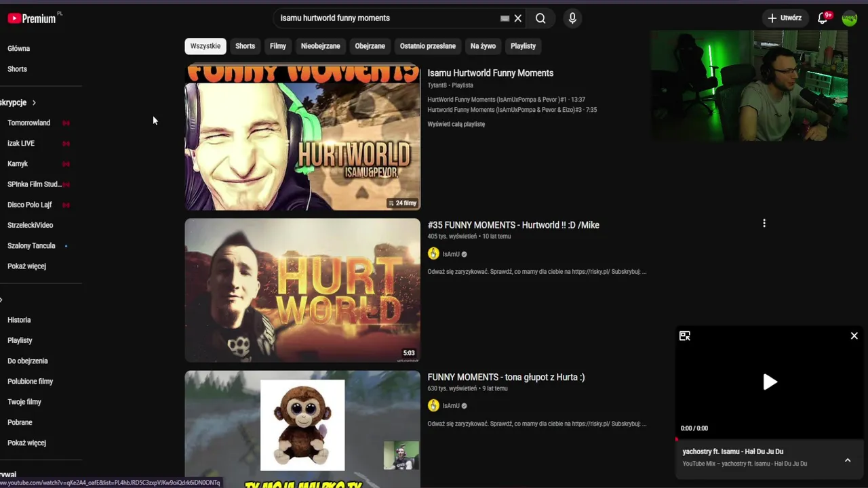
Task: Open IsamU channel avatar under tona głupot video
Action: point(433,405)
